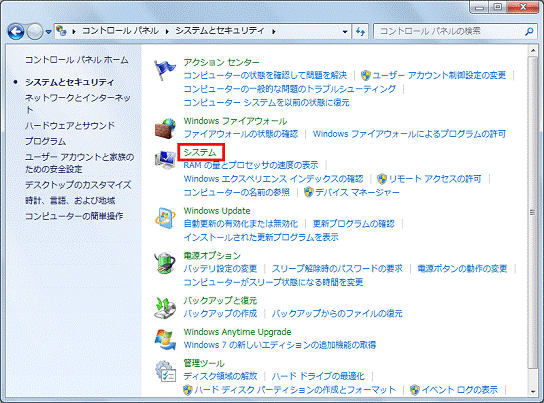This screenshot has width=544, height=403.
Task: Open コントロール パネル ホーム in the sidebar
Action: [x=76, y=60]
